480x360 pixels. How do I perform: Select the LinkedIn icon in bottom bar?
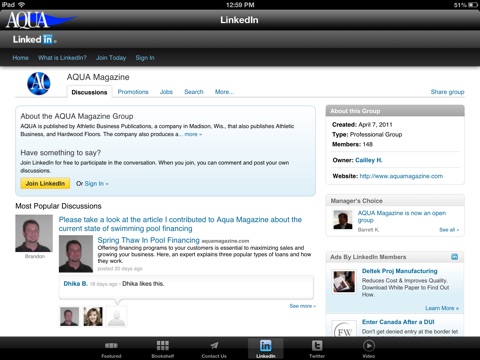click(x=266, y=346)
